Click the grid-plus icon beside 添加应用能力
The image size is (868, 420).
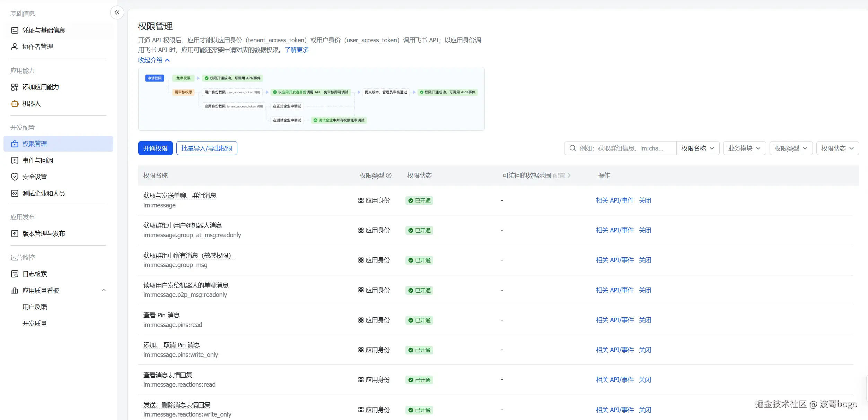click(15, 87)
